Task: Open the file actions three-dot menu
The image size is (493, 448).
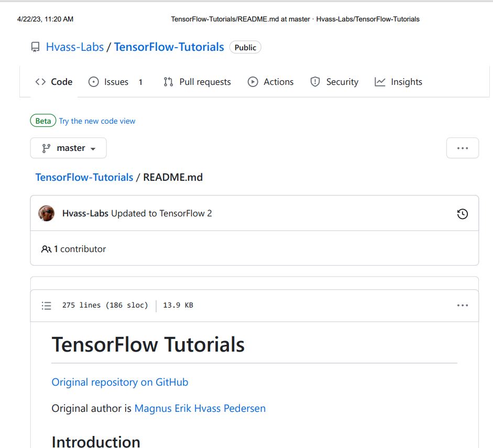Action: click(463, 305)
